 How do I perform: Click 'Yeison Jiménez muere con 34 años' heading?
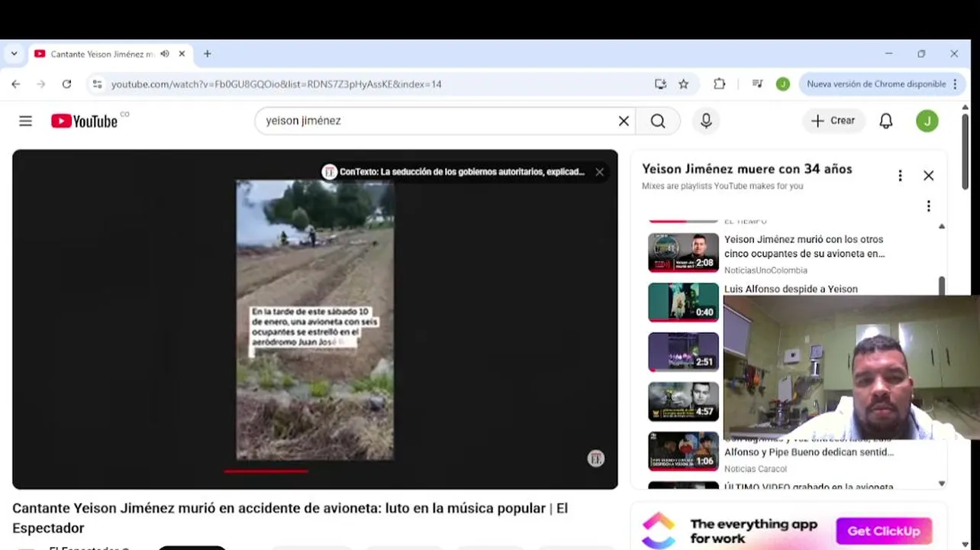pos(747,169)
